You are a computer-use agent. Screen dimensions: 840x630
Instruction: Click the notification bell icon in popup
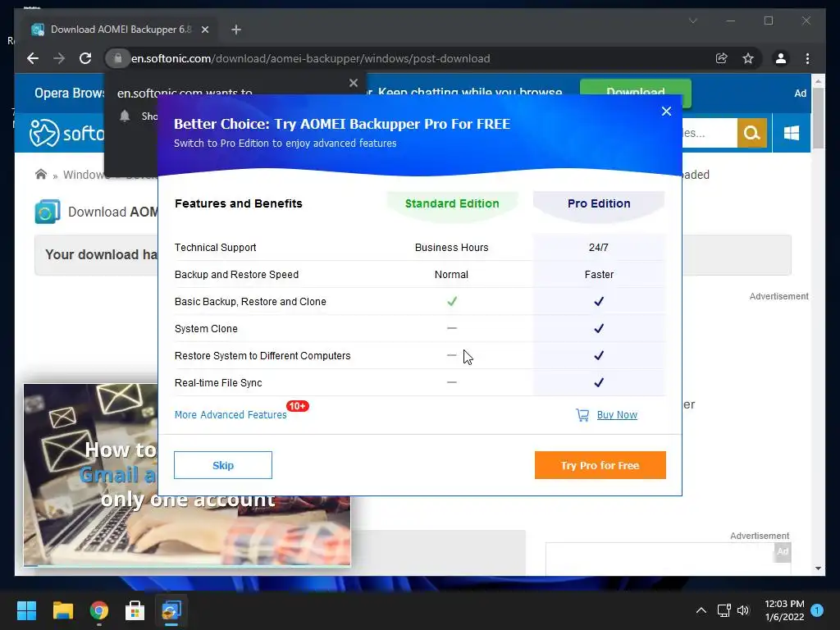(125, 116)
